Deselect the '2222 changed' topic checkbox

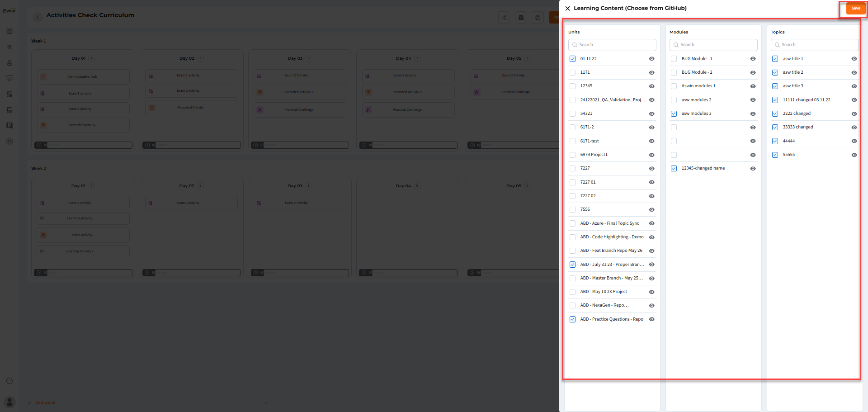tap(775, 114)
